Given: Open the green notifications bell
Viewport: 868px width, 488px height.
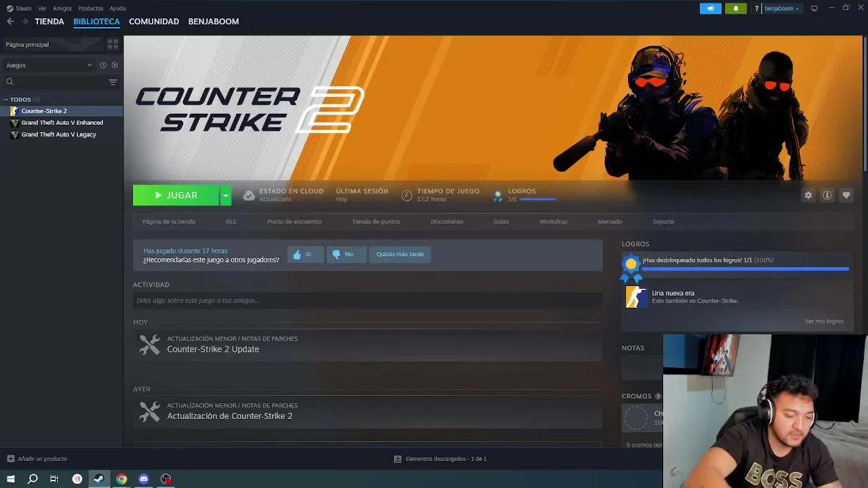Looking at the screenshot, I should (736, 9).
